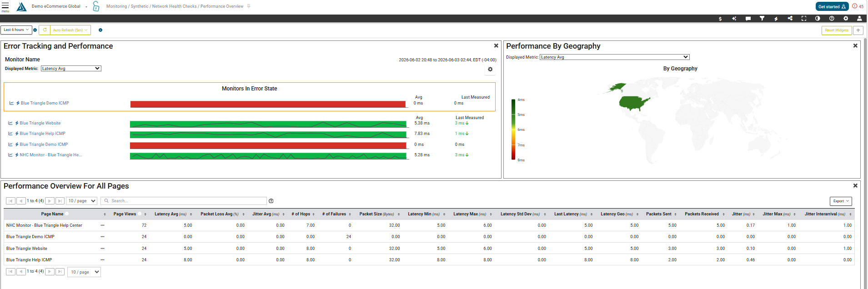Go to first page in bottom pager
868x289 pixels.
[x=10, y=272]
